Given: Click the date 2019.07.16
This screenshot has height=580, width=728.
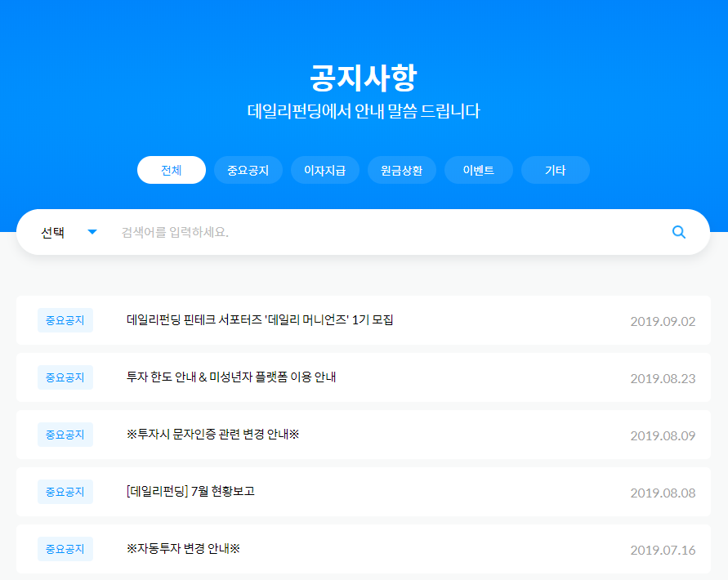Looking at the screenshot, I should tap(663, 550).
